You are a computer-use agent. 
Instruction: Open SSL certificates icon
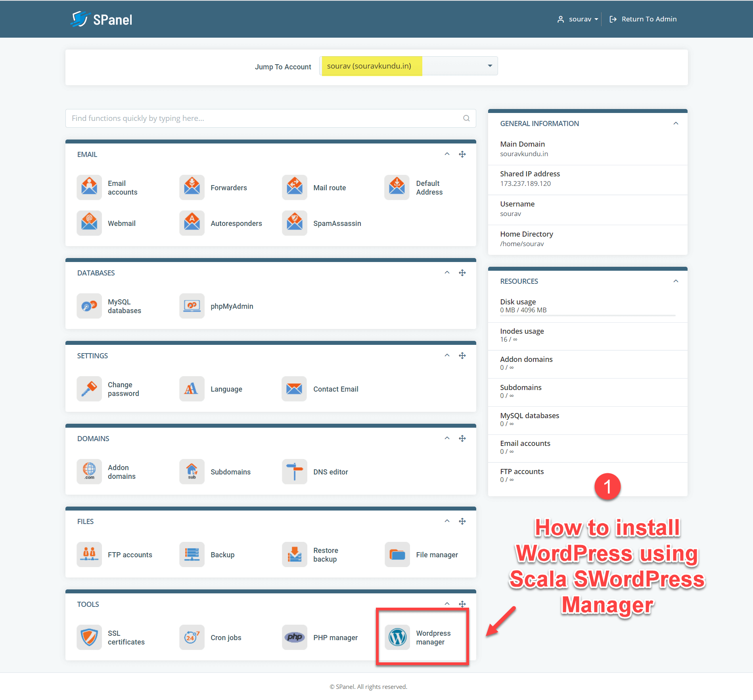[89, 637]
